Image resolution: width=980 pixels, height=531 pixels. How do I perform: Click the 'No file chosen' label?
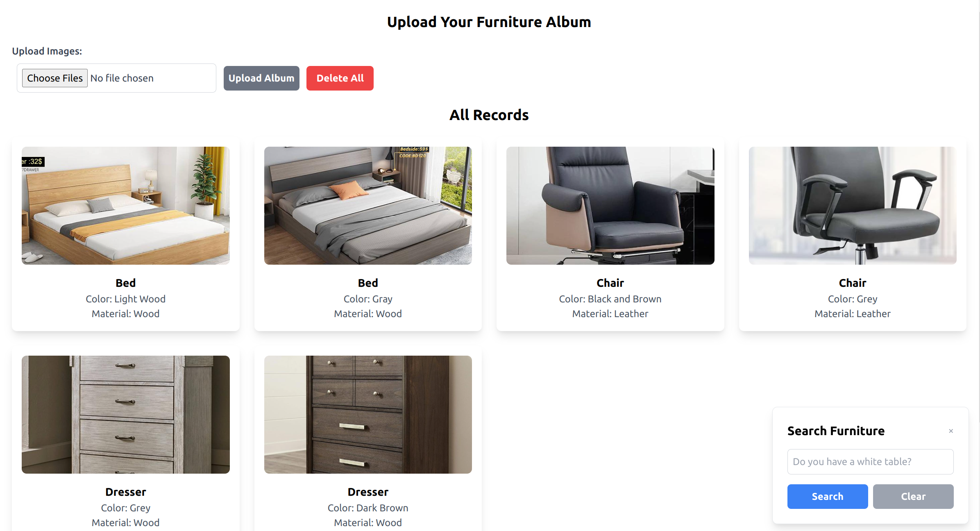(x=122, y=78)
